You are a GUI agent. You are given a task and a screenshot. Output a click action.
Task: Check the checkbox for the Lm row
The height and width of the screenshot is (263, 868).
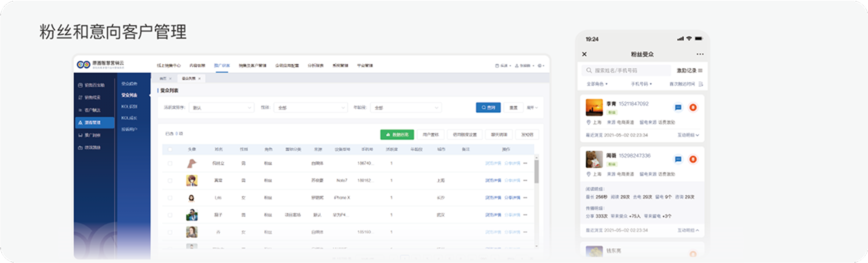[170, 198]
